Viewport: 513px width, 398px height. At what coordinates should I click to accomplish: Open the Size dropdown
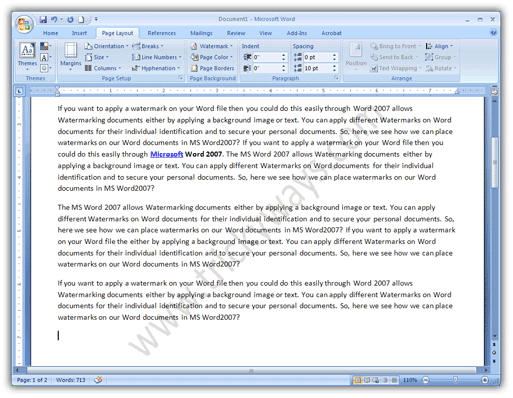(x=97, y=57)
